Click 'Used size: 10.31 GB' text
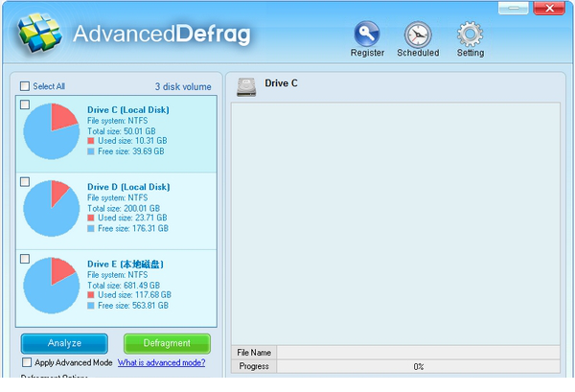The height and width of the screenshot is (392, 575). [132, 141]
